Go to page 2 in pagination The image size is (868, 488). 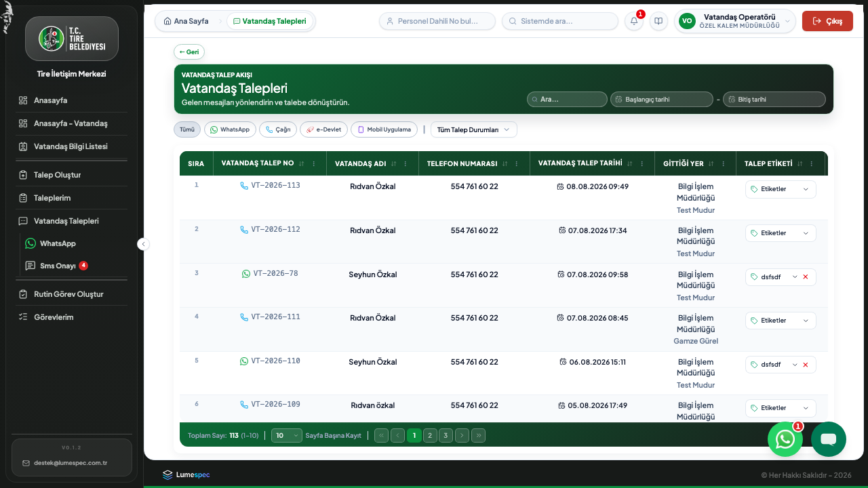tap(430, 436)
